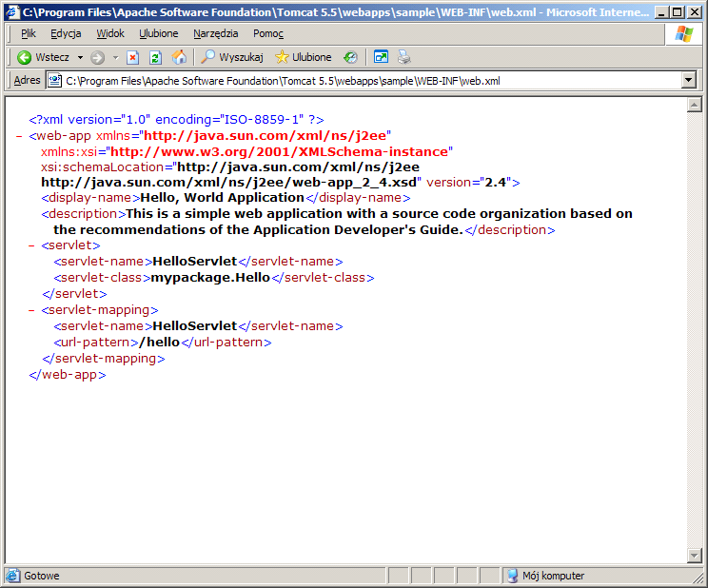Click the Ulubione star icon in toolbar
The height and width of the screenshot is (588, 708).
pos(282,57)
